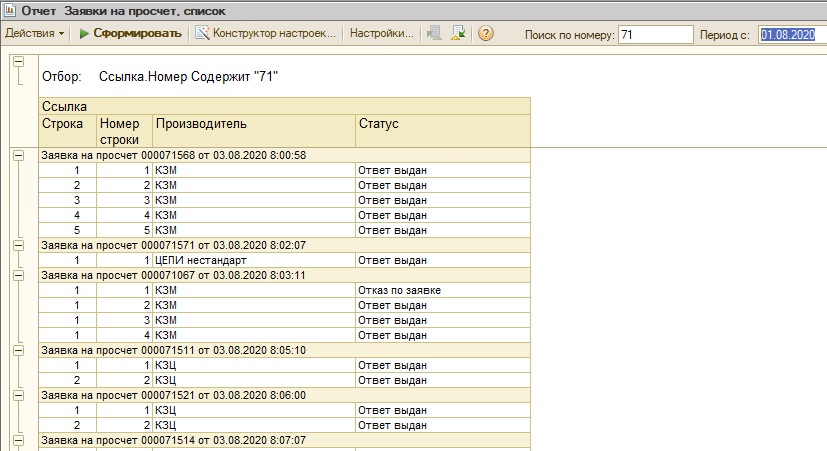
Task: Click the restore settings icon in toolbar
Action: pos(435,33)
